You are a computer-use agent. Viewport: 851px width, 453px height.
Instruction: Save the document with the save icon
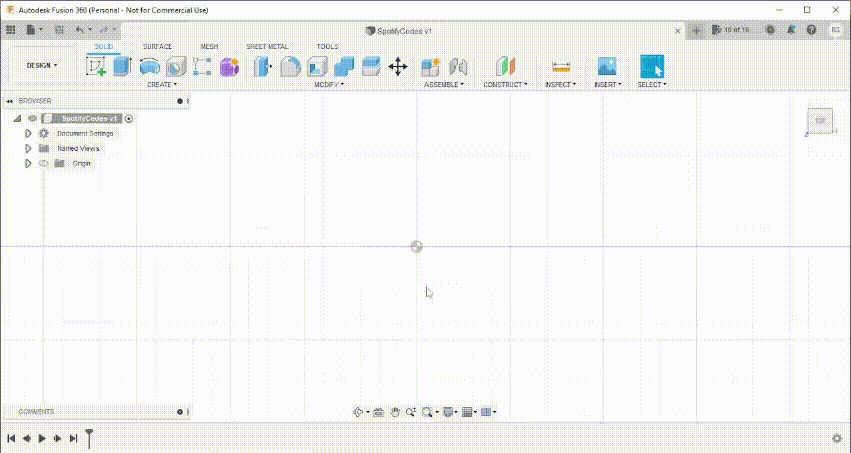(x=60, y=30)
